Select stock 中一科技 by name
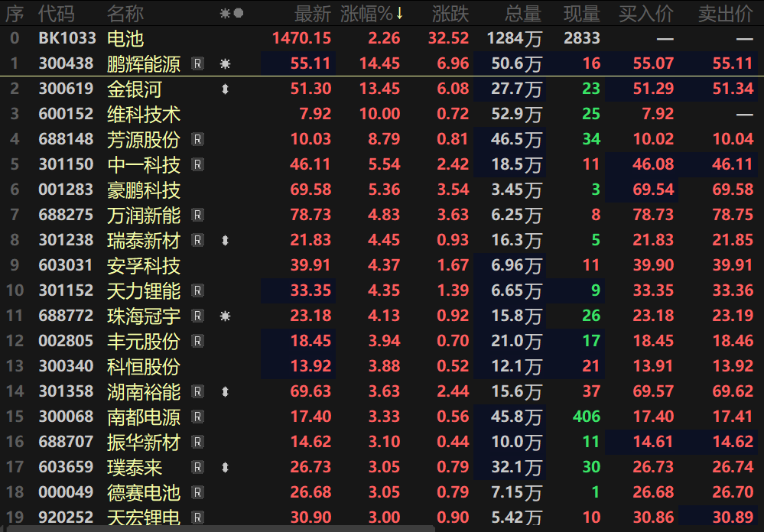764x532 pixels. coord(144,164)
